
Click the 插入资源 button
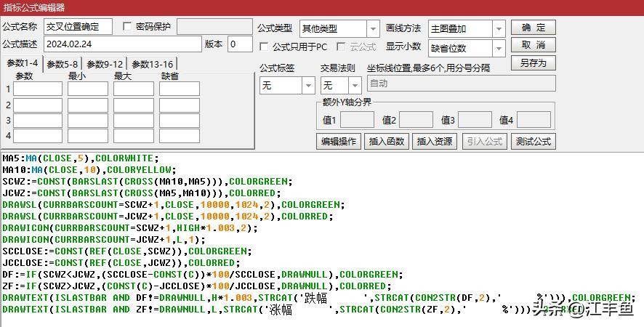click(434, 141)
